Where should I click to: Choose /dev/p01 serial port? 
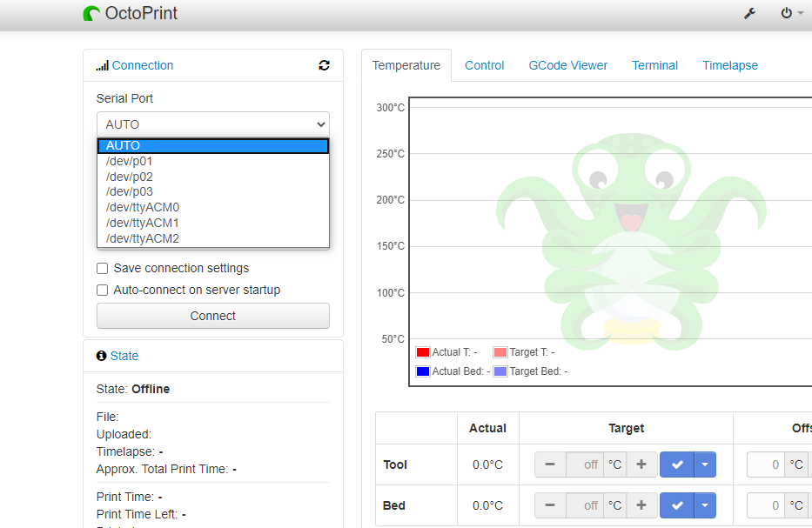[213, 161]
